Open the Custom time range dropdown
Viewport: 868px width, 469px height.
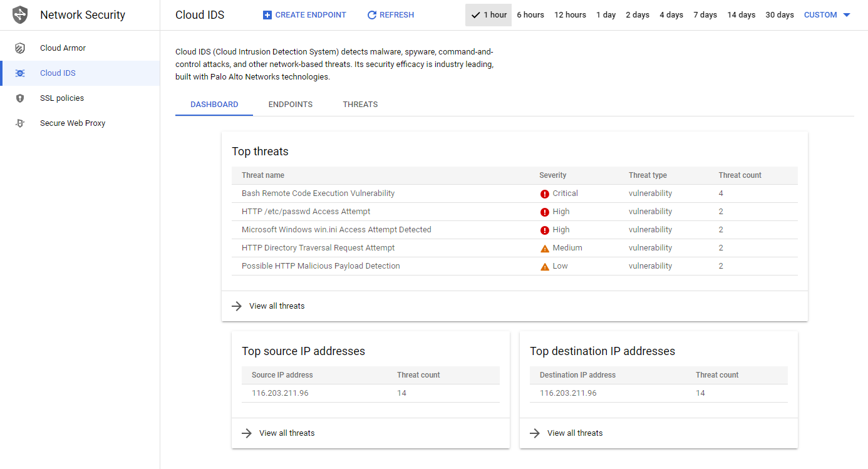[827, 15]
